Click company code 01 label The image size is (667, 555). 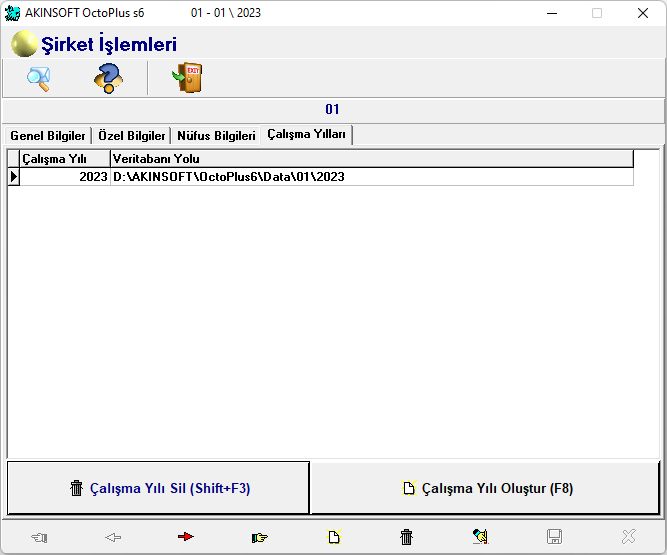(x=332, y=109)
